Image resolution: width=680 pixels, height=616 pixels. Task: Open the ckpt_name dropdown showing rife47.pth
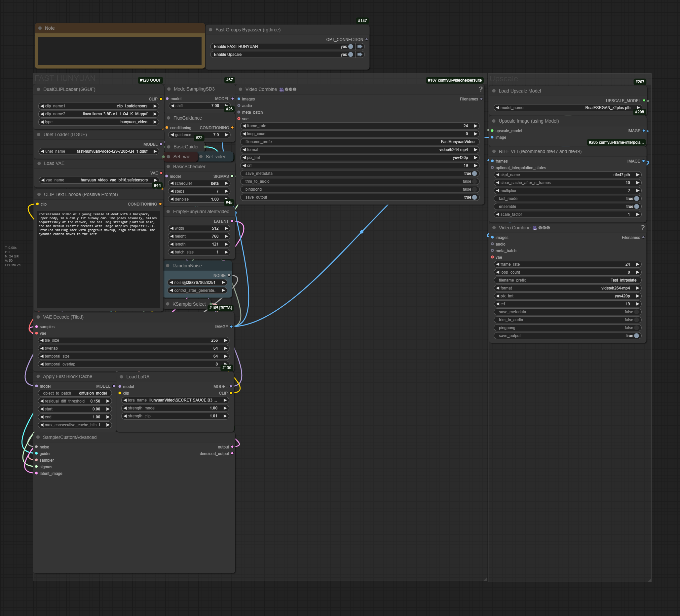tap(567, 175)
